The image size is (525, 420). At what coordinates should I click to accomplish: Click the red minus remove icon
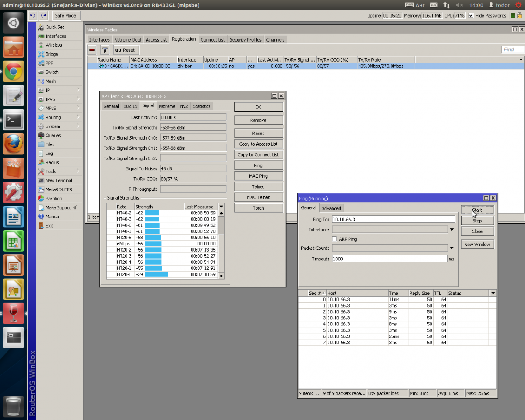coord(92,50)
